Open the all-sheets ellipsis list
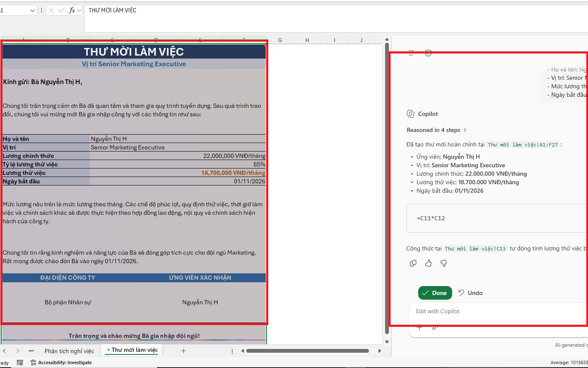Screen dimensions: 588x368 coord(31,351)
